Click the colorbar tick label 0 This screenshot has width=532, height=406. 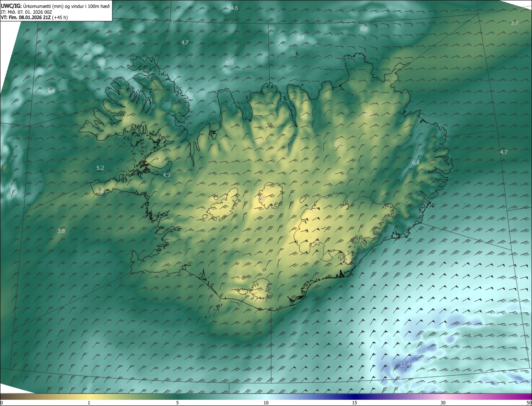click(x=2, y=403)
